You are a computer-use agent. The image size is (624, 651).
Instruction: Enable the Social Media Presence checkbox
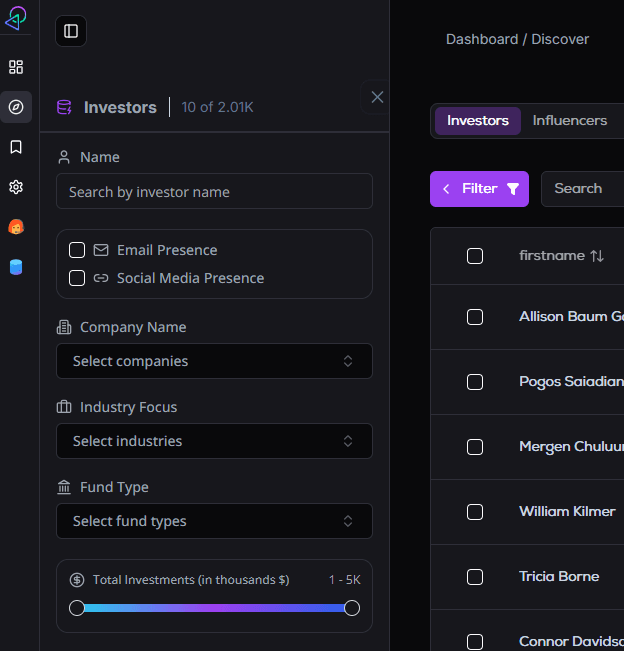click(x=77, y=278)
